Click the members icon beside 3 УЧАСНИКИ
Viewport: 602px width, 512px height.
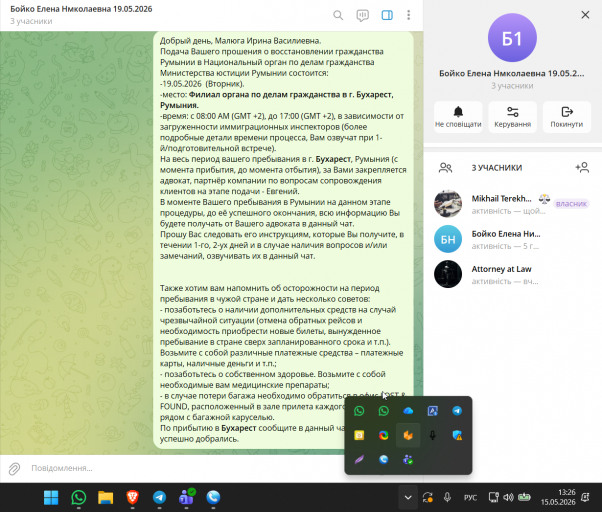[445, 168]
